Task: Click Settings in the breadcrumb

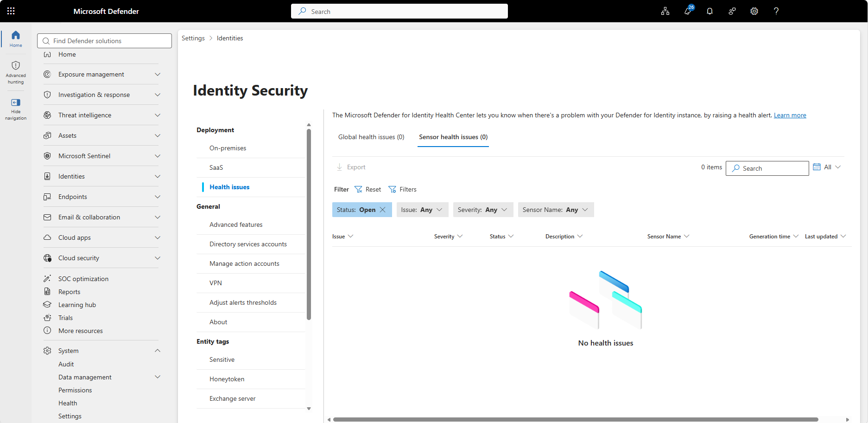Action: tap(193, 38)
